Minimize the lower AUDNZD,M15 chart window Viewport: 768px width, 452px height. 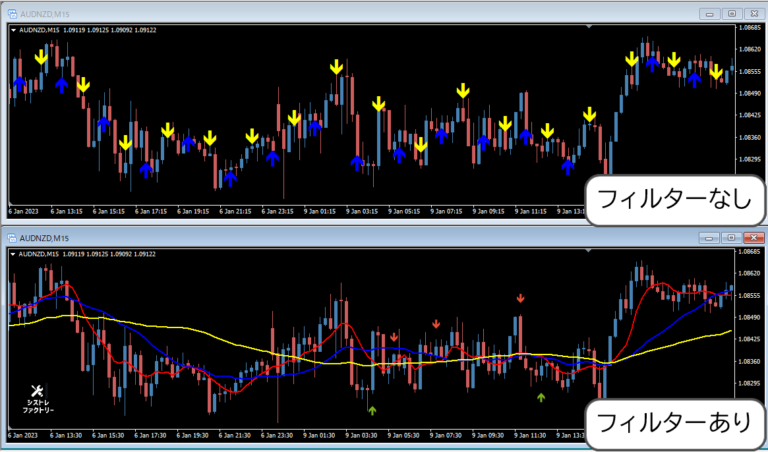click(x=709, y=238)
